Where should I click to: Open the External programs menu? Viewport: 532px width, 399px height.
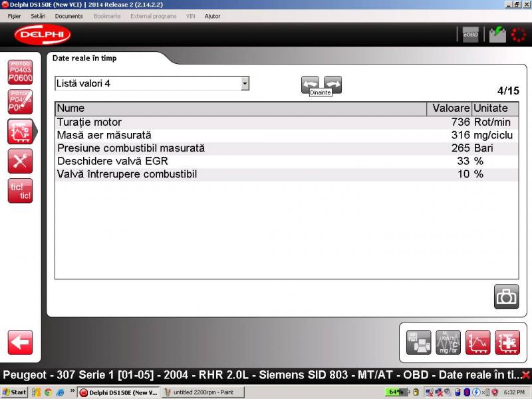pyautogui.click(x=154, y=16)
